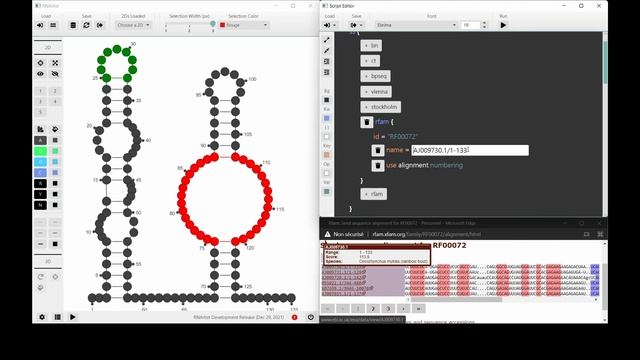
Task: Open the load list icon next to Load in RNArtist
Action: [x=53, y=25]
